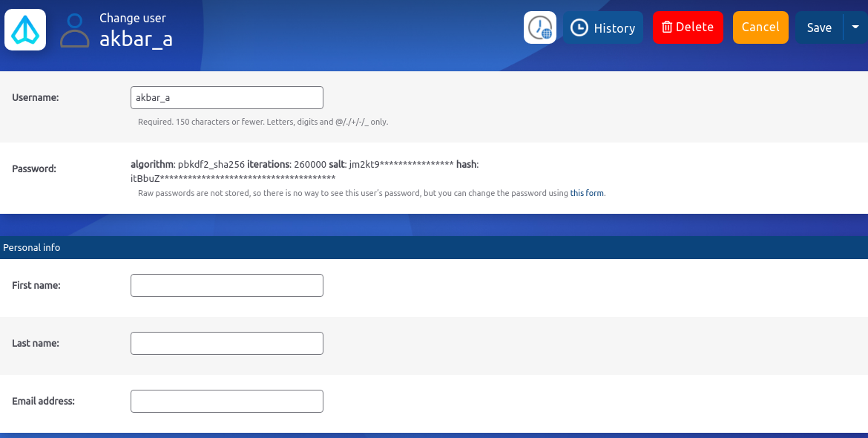This screenshot has width=868, height=438.
Task: Click the Email address input field
Action: [x=226, y=401]
